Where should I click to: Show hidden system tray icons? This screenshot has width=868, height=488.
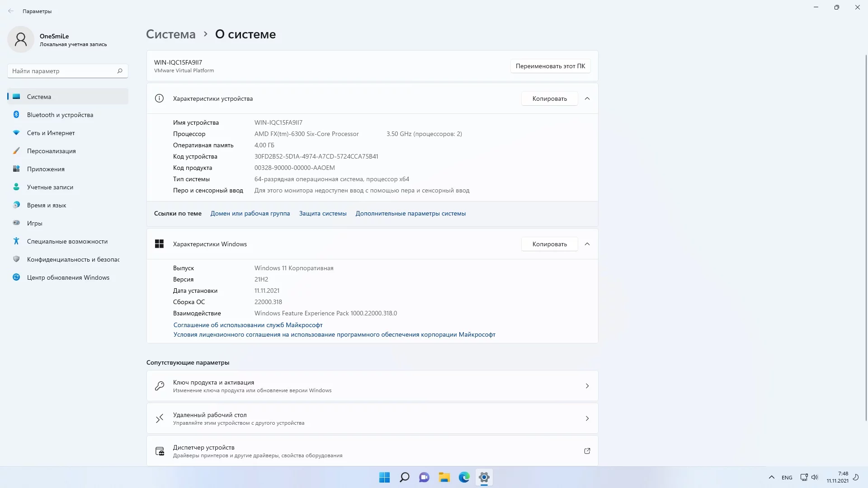[771, 477]
